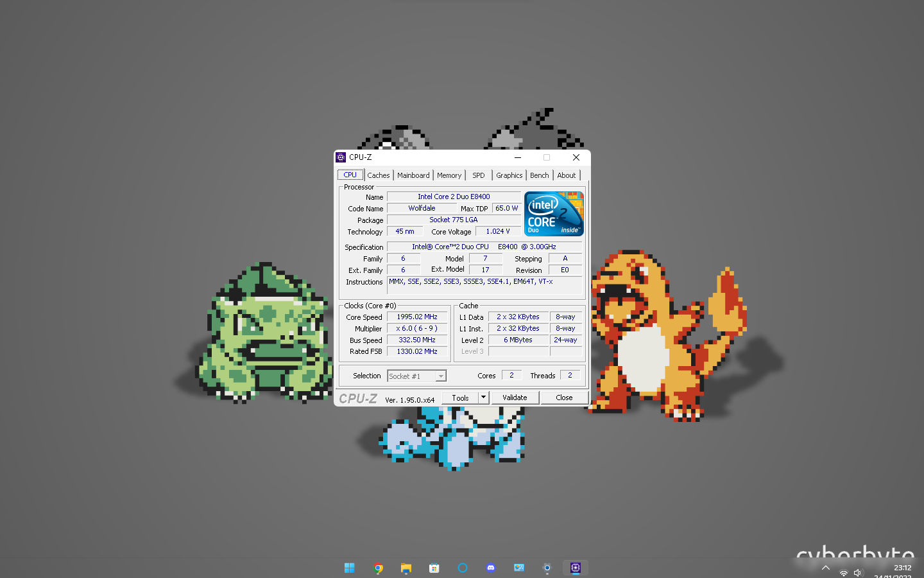Click the Tools button
The height and width of the screenshot is (578, 924).
click(460, 398)
